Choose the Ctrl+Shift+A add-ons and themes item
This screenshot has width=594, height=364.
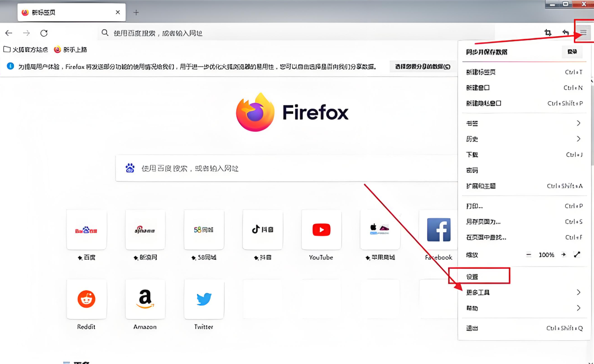[524, 186]
